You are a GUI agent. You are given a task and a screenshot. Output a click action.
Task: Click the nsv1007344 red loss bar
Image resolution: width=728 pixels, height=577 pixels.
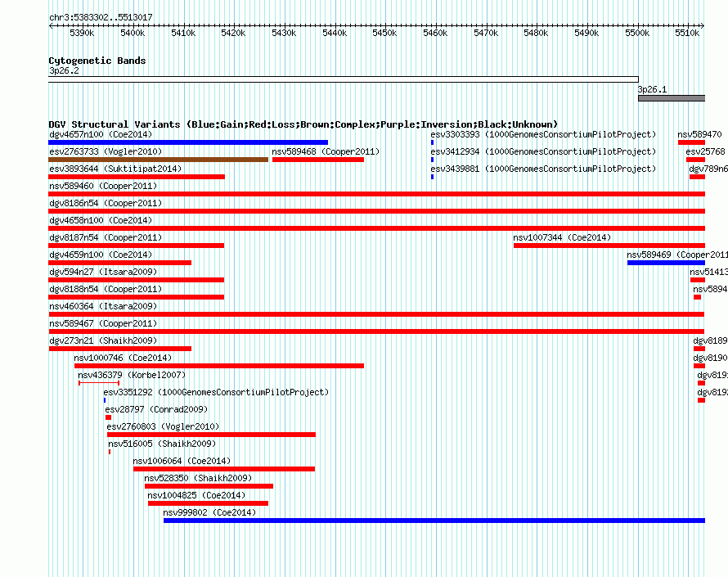[x=609, y=246]
